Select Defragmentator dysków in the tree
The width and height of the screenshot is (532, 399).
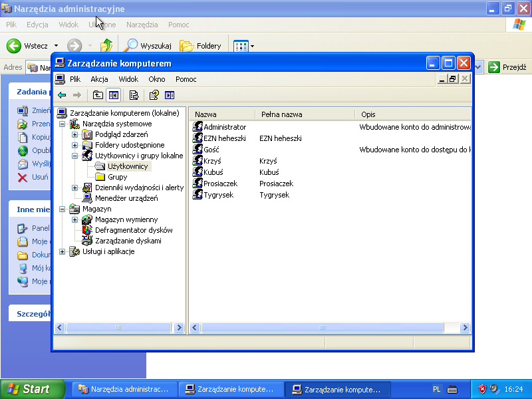click(x=133, y=230)
